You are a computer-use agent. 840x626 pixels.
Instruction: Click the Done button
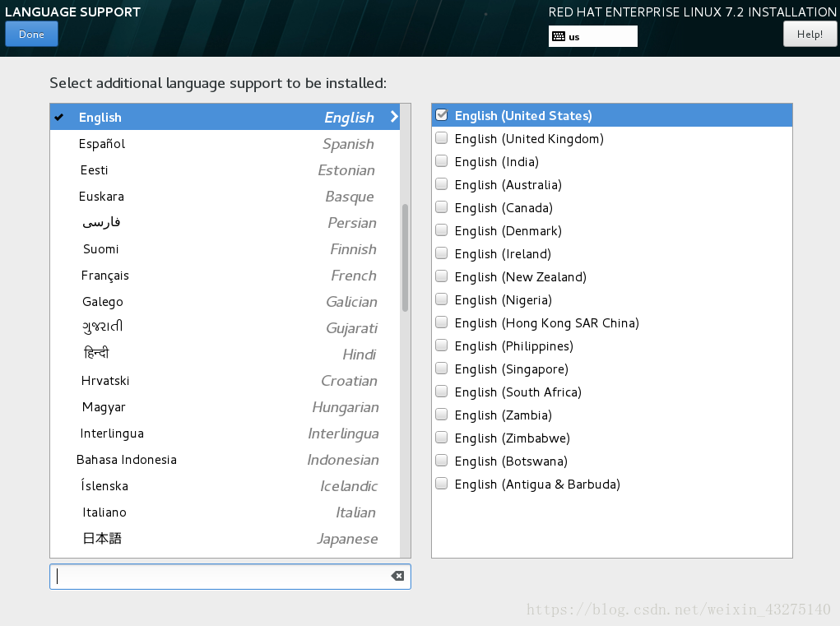[x=31, y=35]
